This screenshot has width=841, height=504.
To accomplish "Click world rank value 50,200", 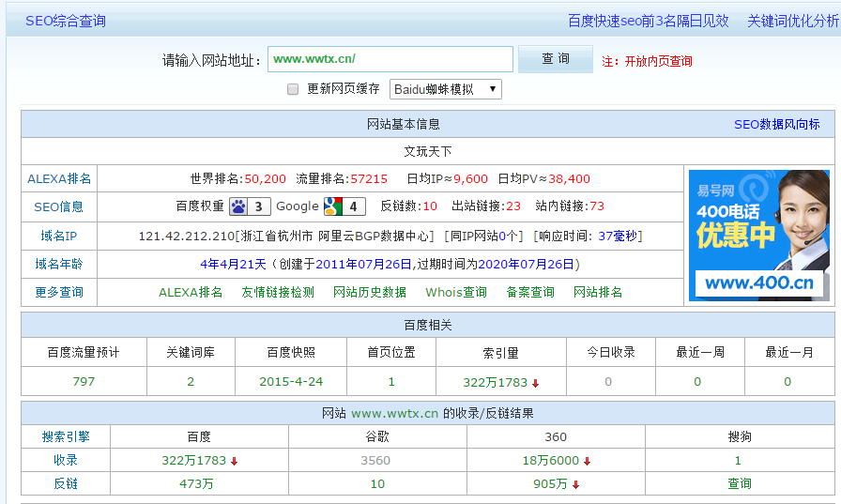I will point(265,179).
